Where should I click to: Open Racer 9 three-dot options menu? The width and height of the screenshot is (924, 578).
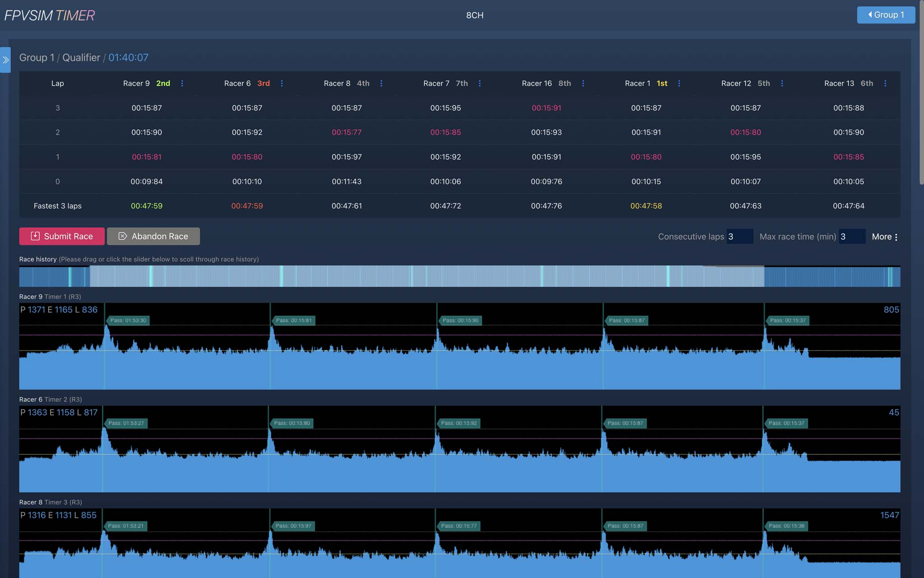coord(182,84)
